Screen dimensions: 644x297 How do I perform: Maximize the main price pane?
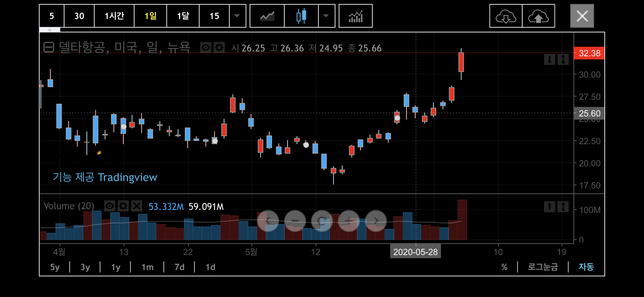[563, 59]
